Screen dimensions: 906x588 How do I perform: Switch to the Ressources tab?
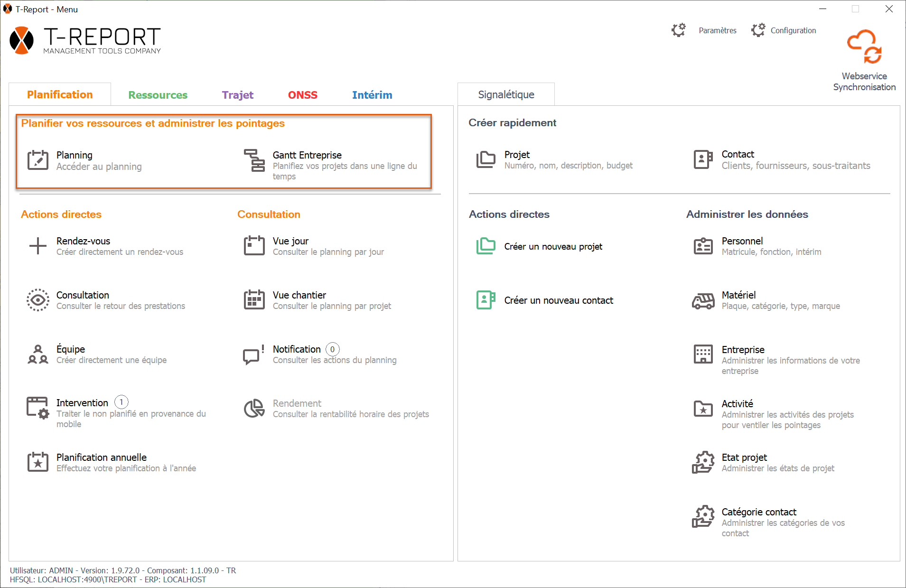click(x=158, y=95)
